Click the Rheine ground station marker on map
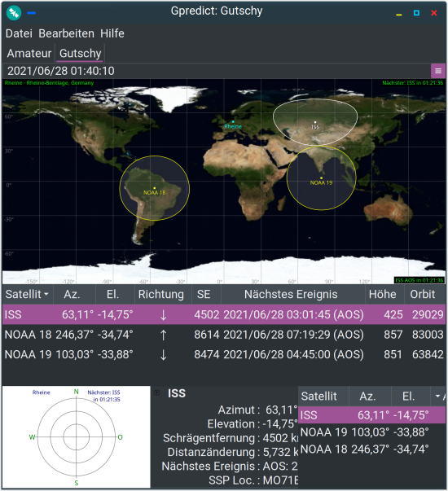The width and height of the screenshot is (448, 491). [233, 121]
